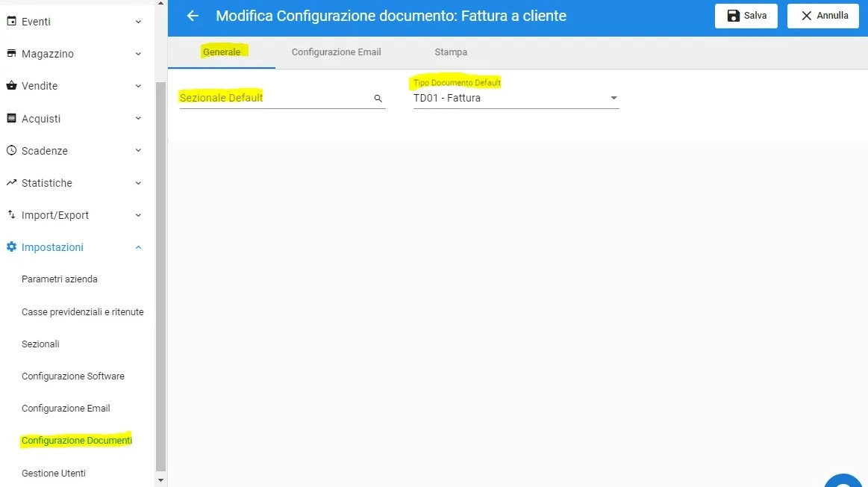
Task: Switch to Configurazione Email tab
Action: point(336,52)
